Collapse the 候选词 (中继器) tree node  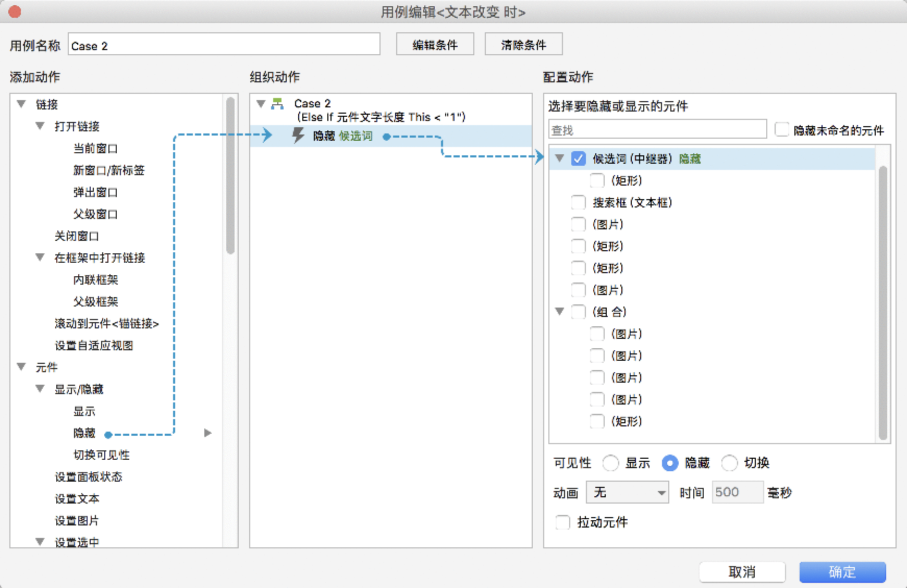click(x=559, y=158)
